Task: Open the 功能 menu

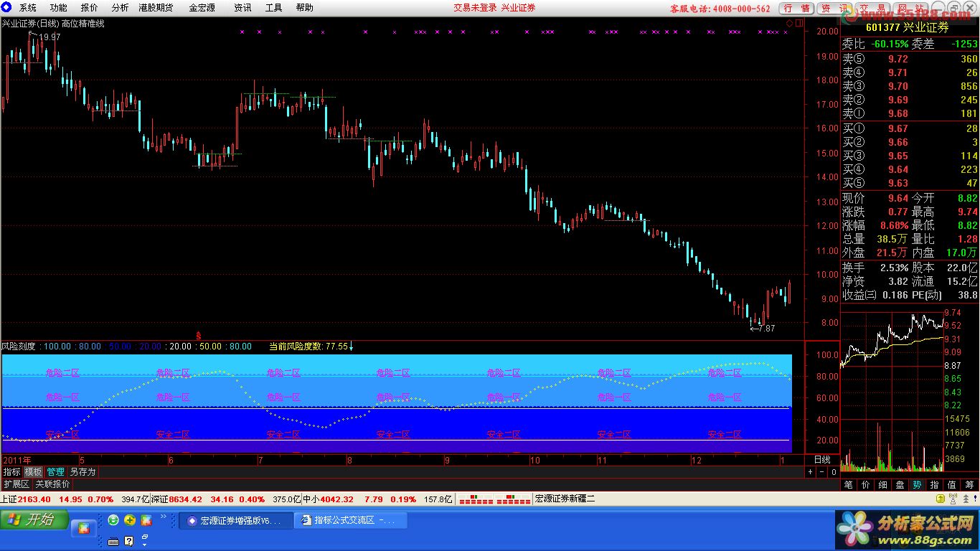Action: [59, 8]
